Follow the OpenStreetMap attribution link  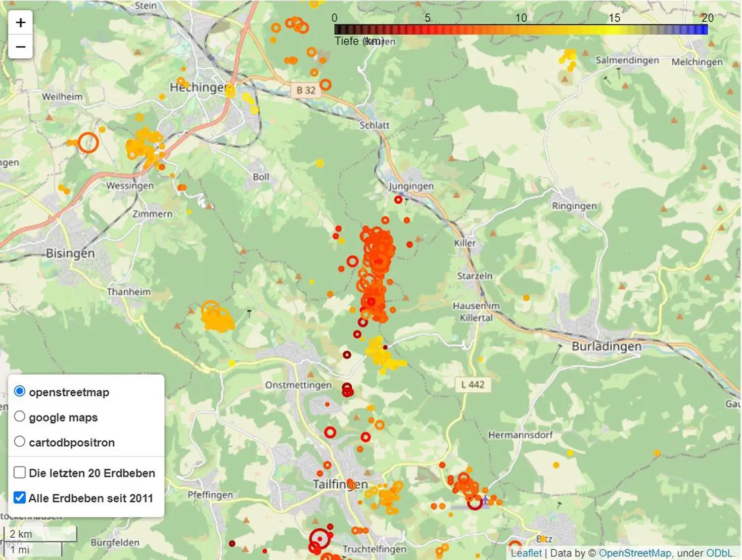636,553
